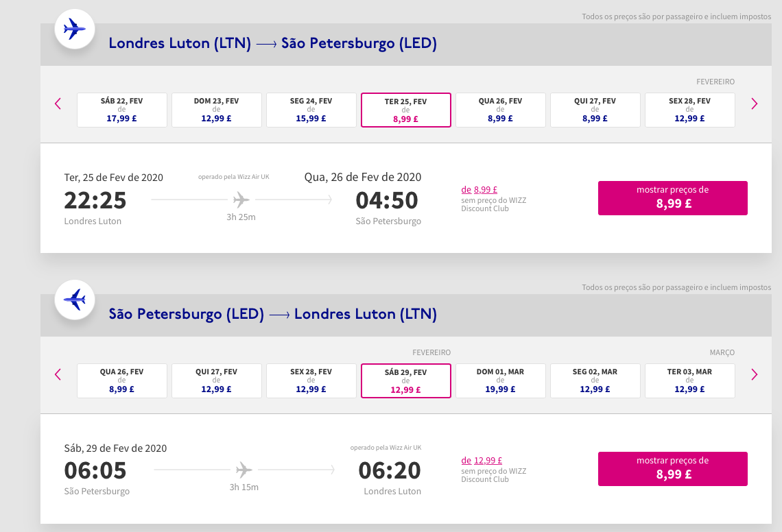The height and width of the screenshot is (532, 782).
Task: Click the outbound flight airplane icon
Action: (75, 29)
